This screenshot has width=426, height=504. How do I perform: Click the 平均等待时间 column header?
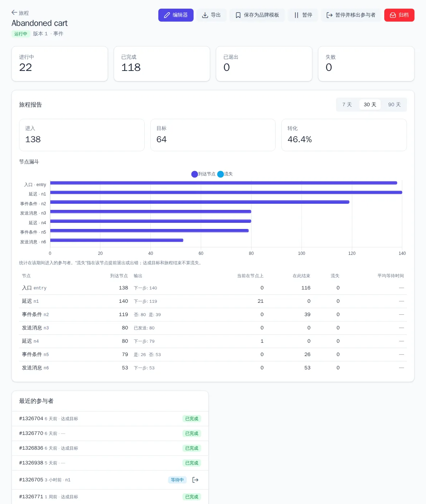click(391, 276)
